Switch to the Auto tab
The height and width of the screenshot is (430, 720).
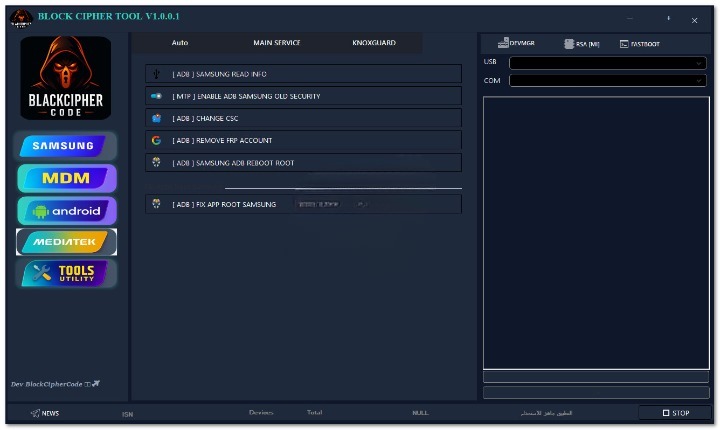pos(180,43)
